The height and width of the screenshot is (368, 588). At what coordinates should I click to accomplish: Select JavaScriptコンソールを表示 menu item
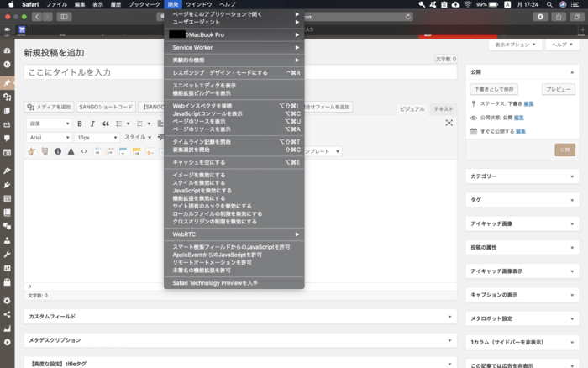coord(234,113)
